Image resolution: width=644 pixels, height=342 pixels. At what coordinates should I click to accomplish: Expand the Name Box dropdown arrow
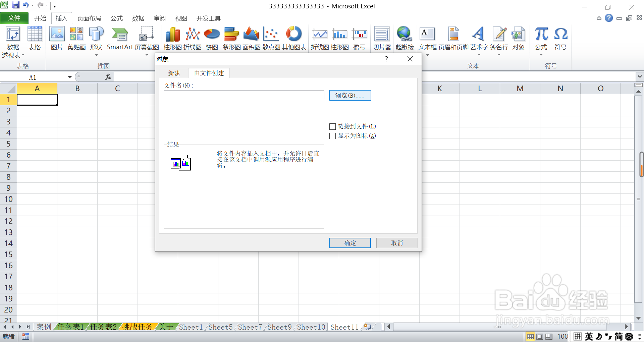coord(70,77)
